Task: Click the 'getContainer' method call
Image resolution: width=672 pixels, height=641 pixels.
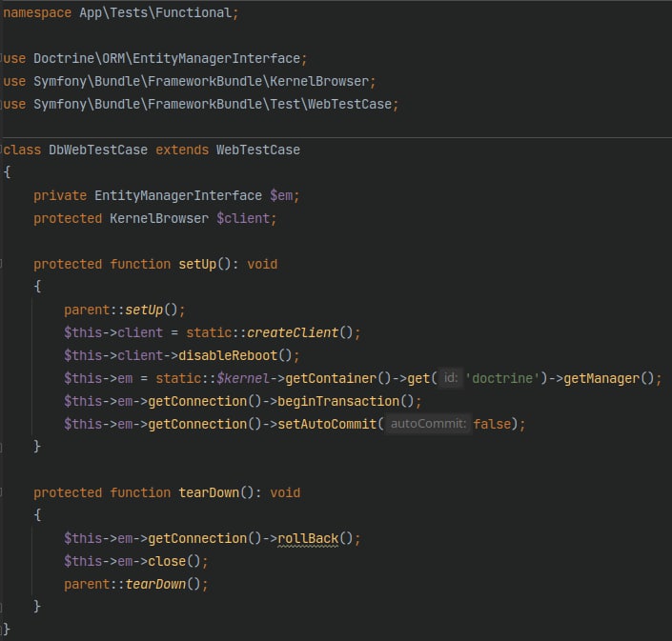Action: (x=331, y=378)
